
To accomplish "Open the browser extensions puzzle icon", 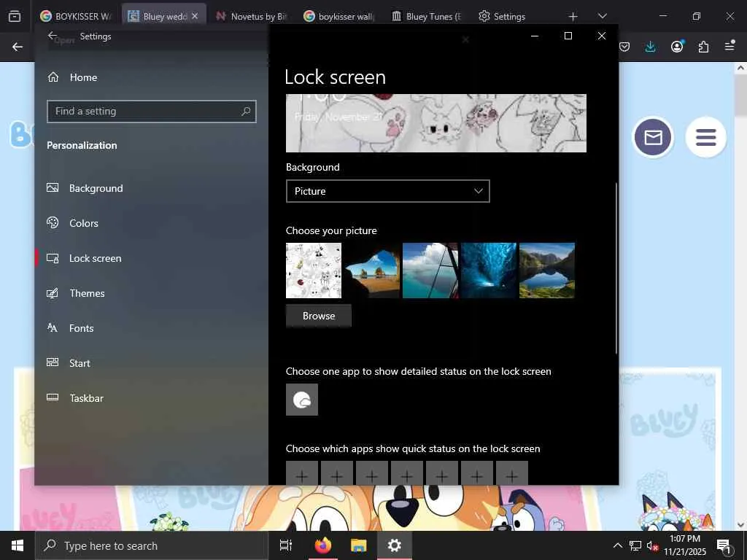I will pos(703,47).
